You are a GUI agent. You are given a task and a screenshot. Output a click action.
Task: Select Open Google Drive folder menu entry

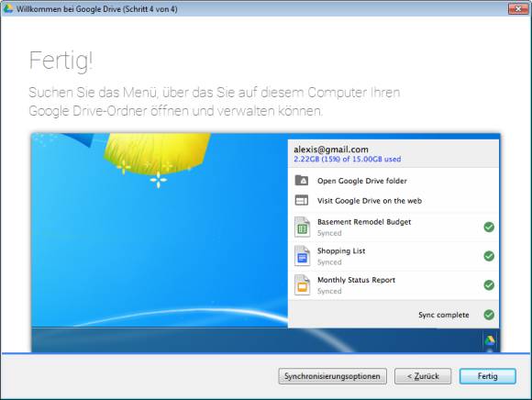(x=393, y=181)
